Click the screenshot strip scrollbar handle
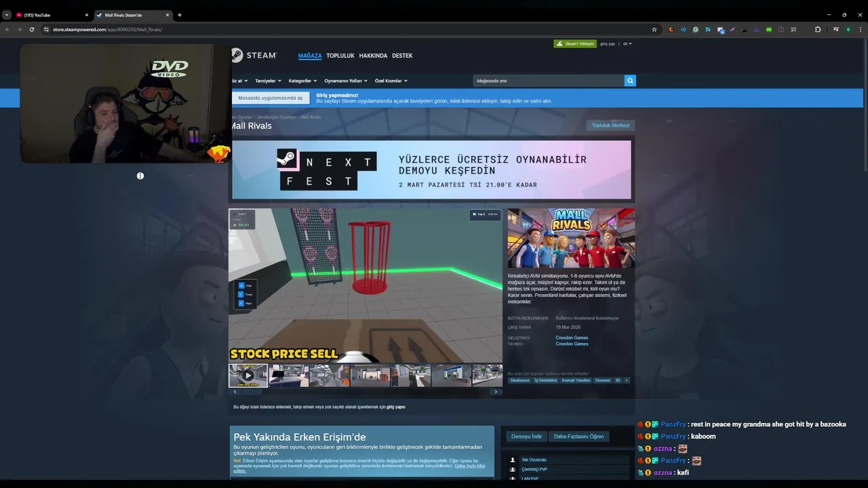The width and height of the screenshot is (868, 488). pos(252,392)
